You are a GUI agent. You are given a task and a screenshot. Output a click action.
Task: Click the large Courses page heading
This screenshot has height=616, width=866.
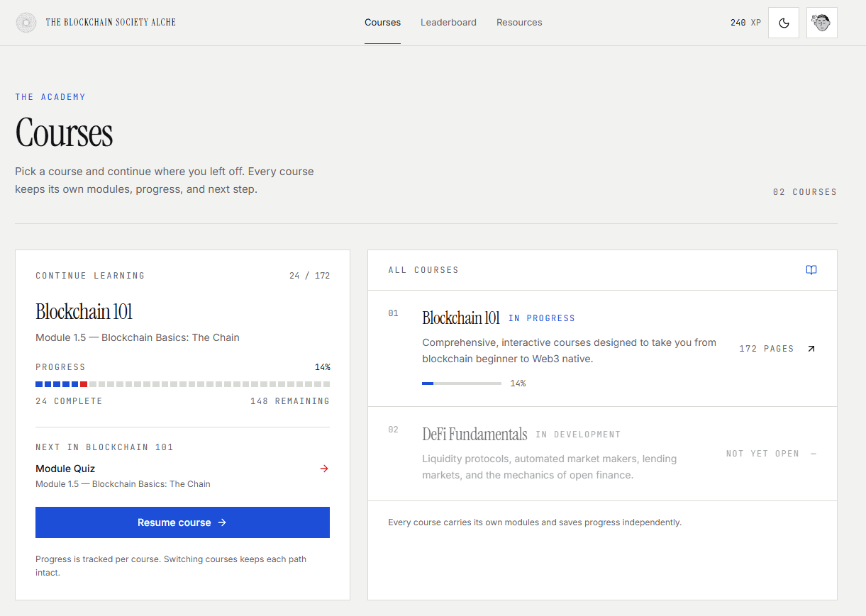click(x=64, y=133)
